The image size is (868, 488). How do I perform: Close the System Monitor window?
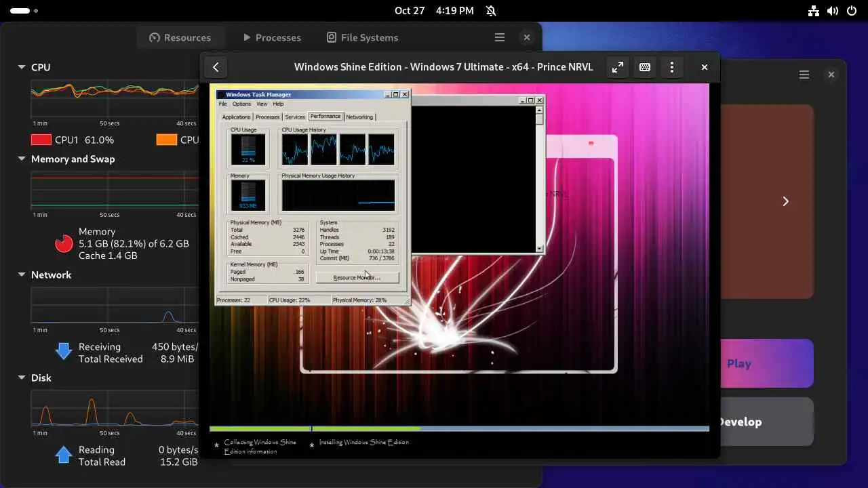pyautogui.click(x=527, y=37)
